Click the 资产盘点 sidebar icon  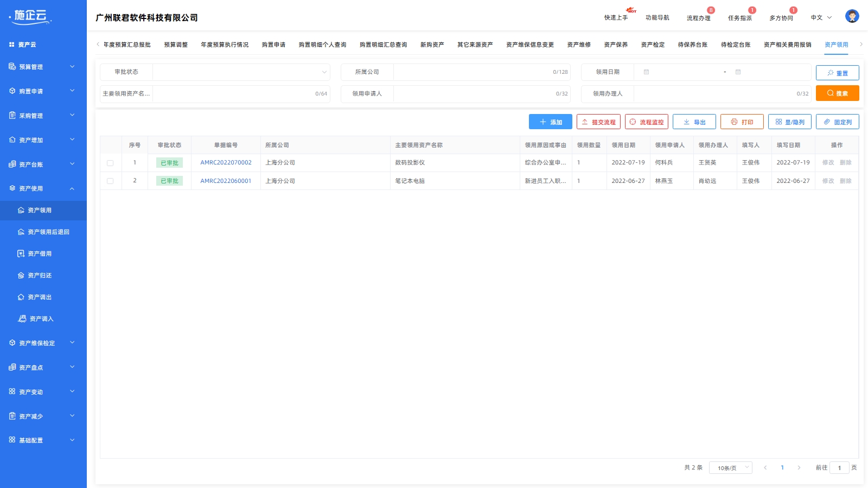tap(12, 367)
